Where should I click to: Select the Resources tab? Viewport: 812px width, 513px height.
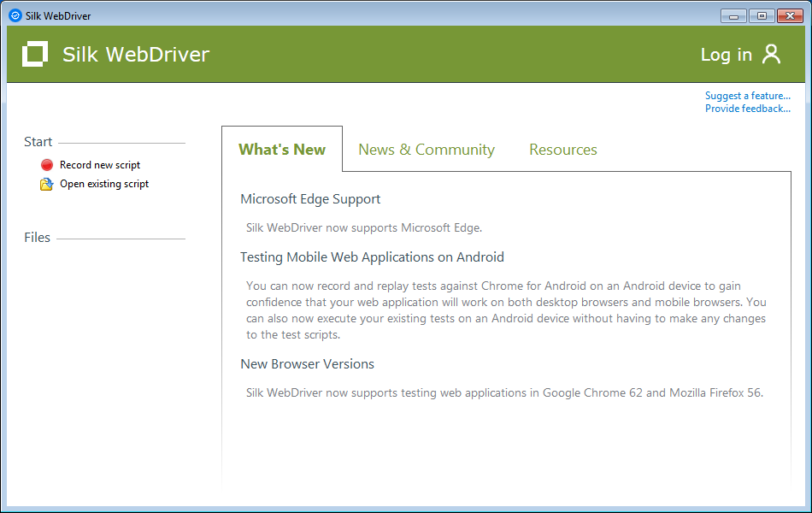(562, 150)
